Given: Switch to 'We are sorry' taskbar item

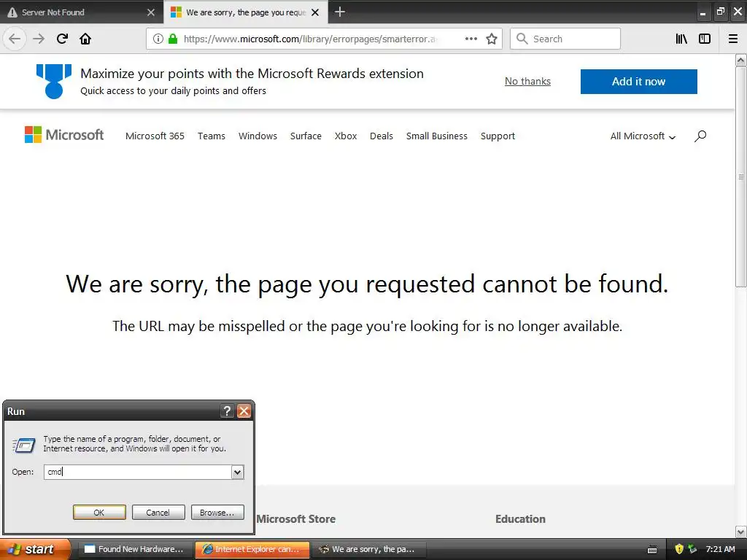Looking at the screenshot, I should [x=368, y=549].
